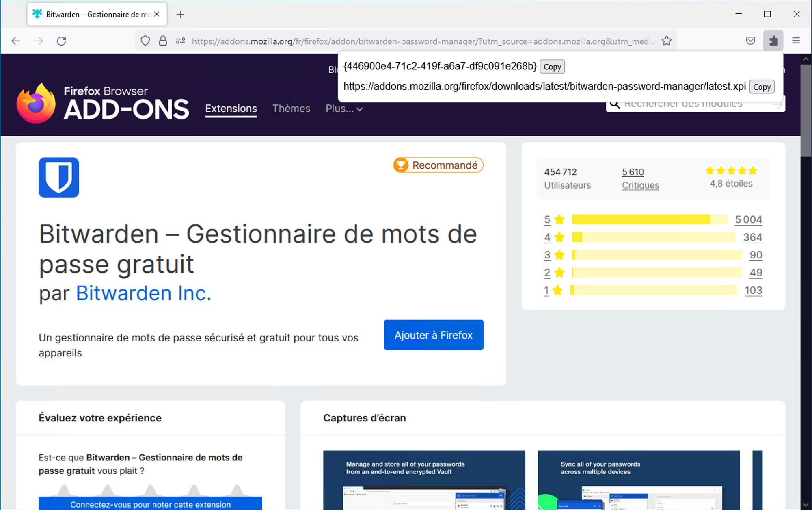
Task: Focus the Rechercher des modules search field
Action: point(695,104)
